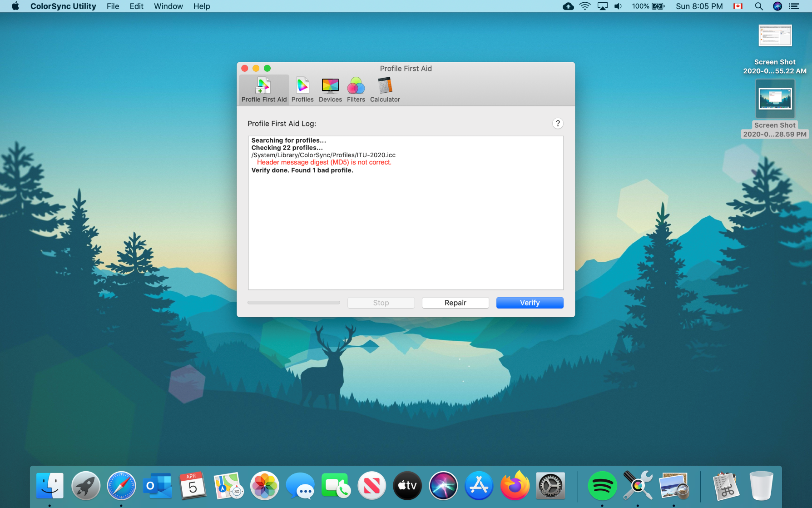Click the cloud upload status icon

pos(568,6)
